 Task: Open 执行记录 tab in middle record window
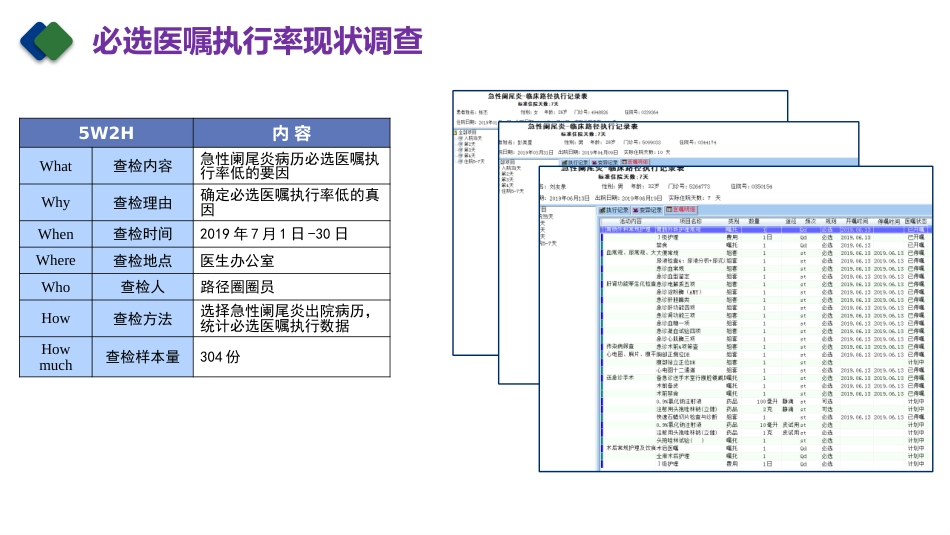click(574, 163)
